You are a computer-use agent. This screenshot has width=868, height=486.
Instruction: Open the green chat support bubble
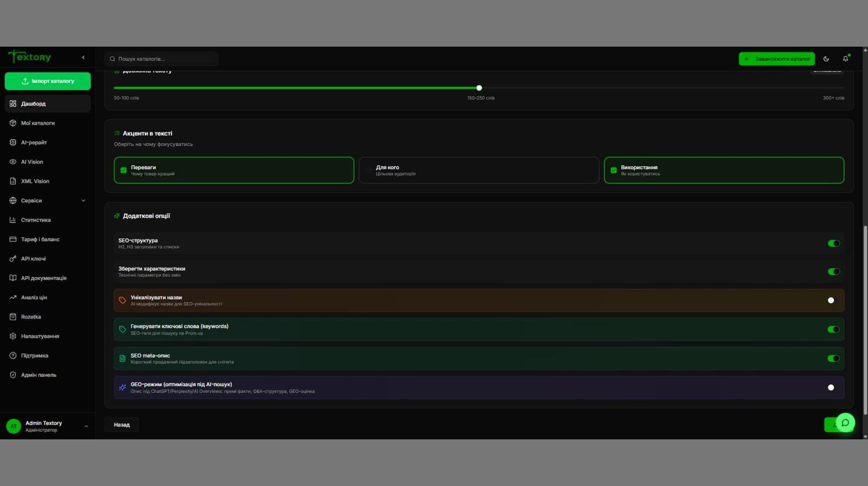coord(845,423)
